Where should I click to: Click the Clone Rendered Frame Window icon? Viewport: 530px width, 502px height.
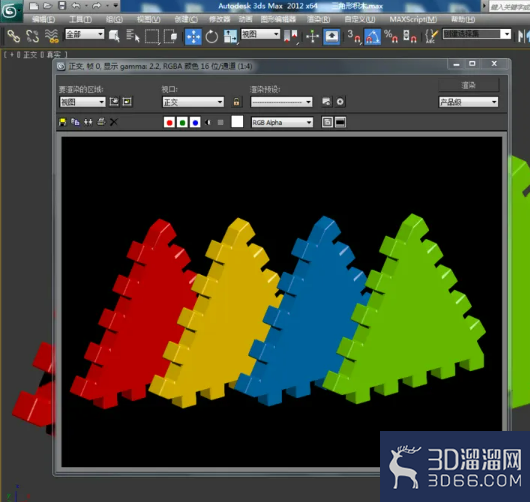point(88,122)
